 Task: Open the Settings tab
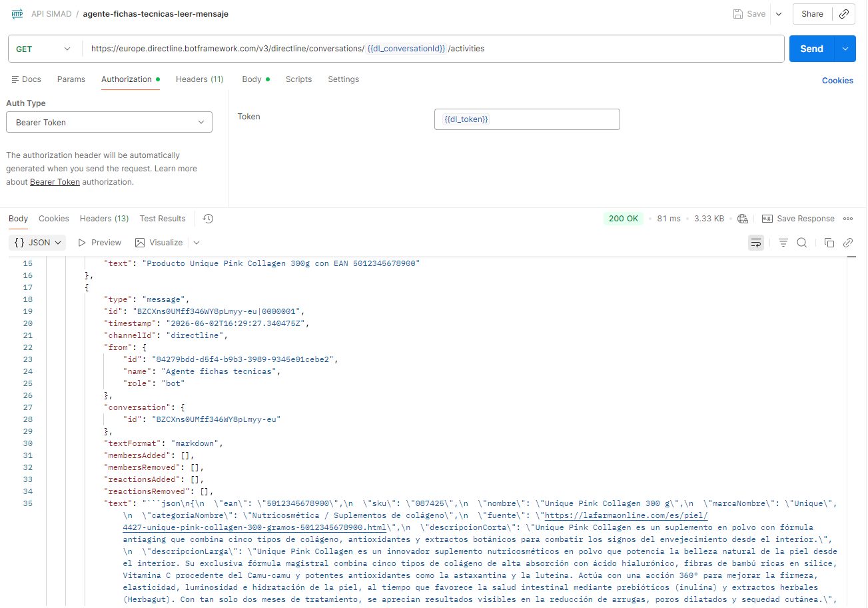click(343, 79)
